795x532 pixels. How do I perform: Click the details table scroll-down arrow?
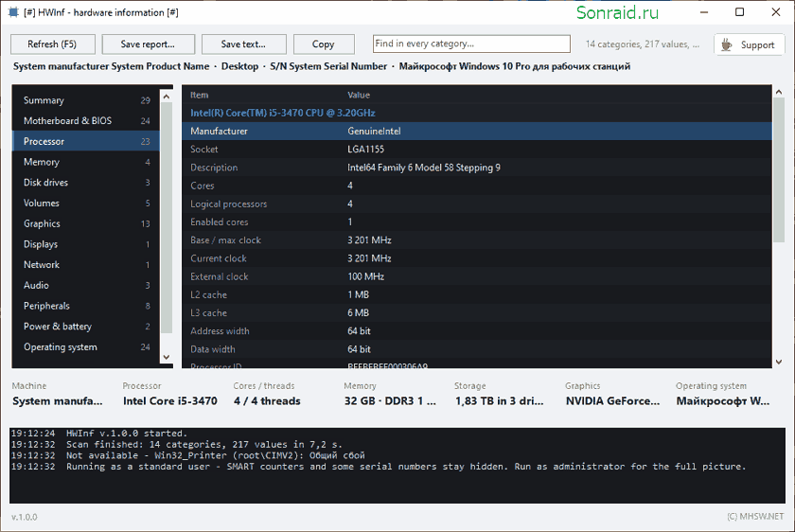779,362
